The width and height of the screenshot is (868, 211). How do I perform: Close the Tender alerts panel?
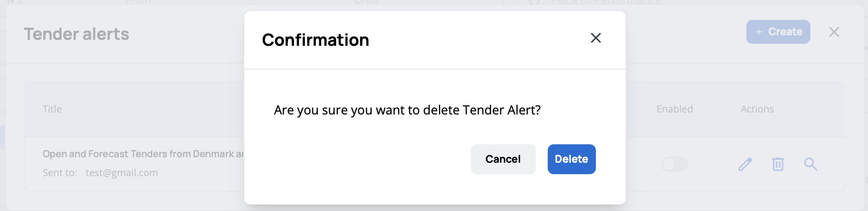pyautogui.click(x=834, y=32)
